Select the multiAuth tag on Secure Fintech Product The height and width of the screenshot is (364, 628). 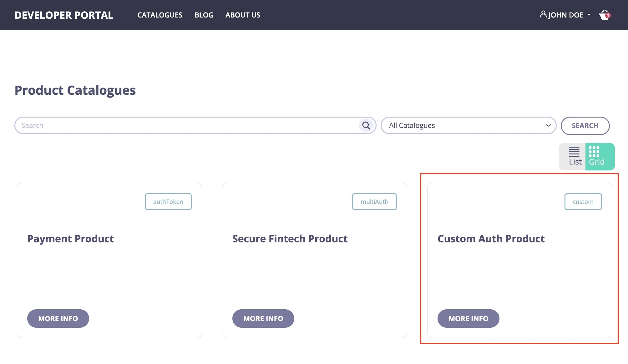[374, 201]
